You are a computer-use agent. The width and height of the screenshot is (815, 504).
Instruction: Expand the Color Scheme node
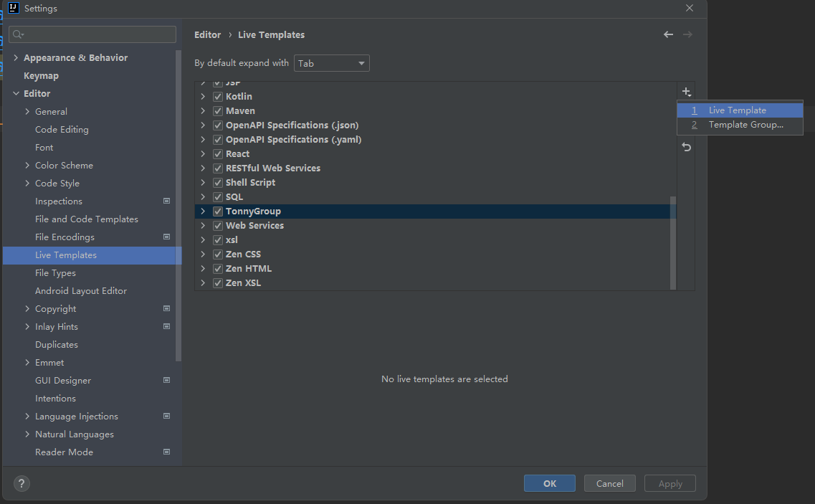pyautogui.click(x=27, y=166)
